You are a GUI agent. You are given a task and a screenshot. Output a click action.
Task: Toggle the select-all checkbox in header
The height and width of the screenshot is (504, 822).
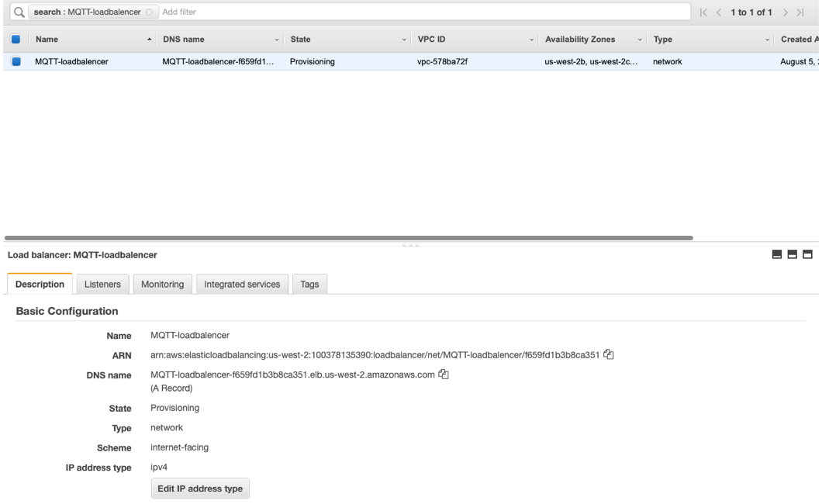16,40
